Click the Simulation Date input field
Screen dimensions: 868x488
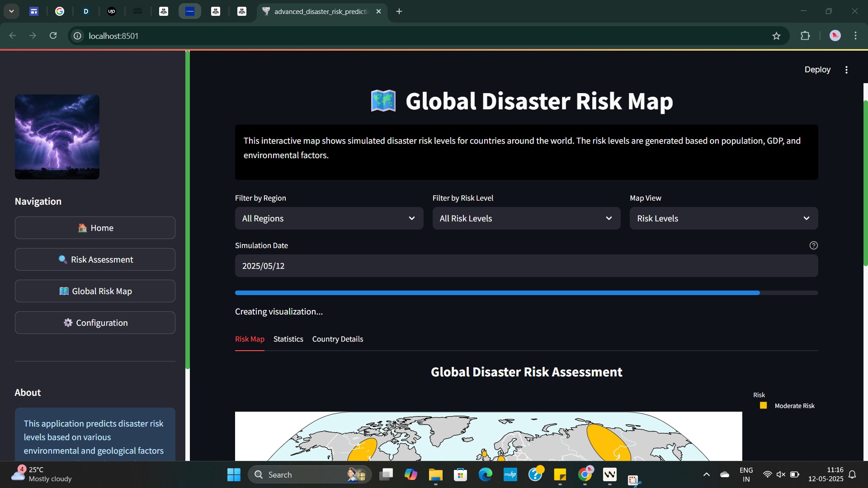[x=526, y=266]
